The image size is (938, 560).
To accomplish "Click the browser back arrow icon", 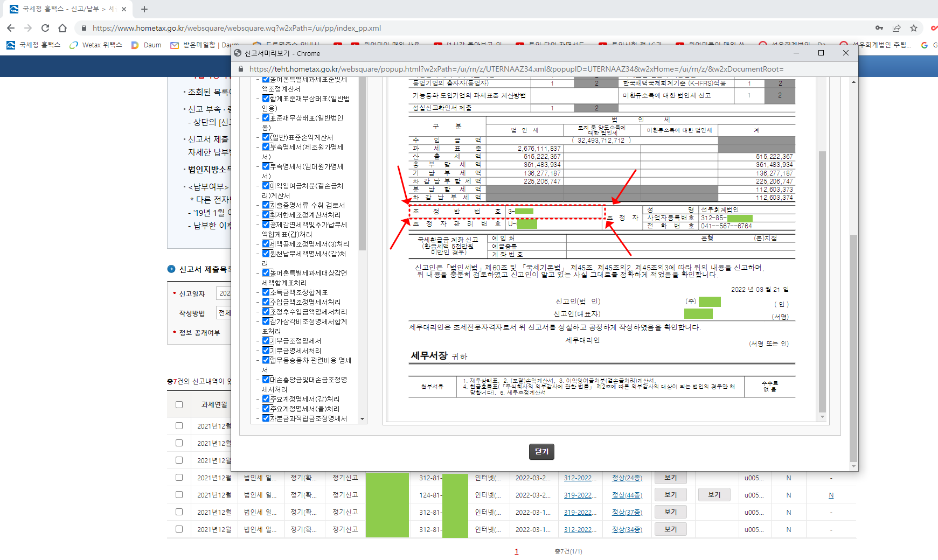I will [11, 28].
